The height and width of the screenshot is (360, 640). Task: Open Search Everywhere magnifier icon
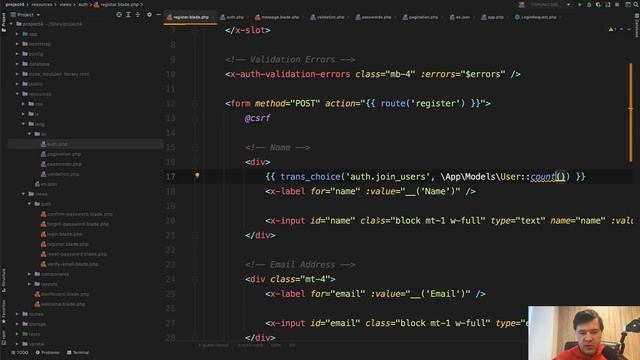636,4
